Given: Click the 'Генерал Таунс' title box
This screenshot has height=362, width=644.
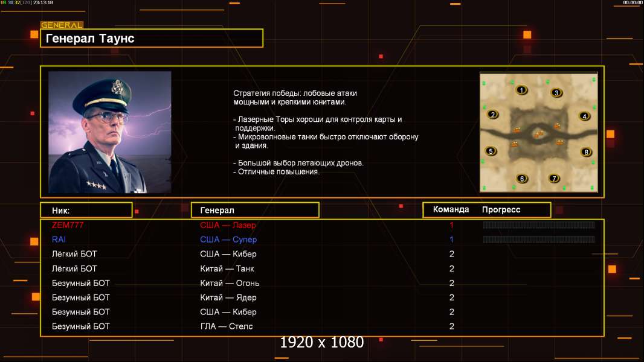Looking at the screenshot, I should coord(152,38).
